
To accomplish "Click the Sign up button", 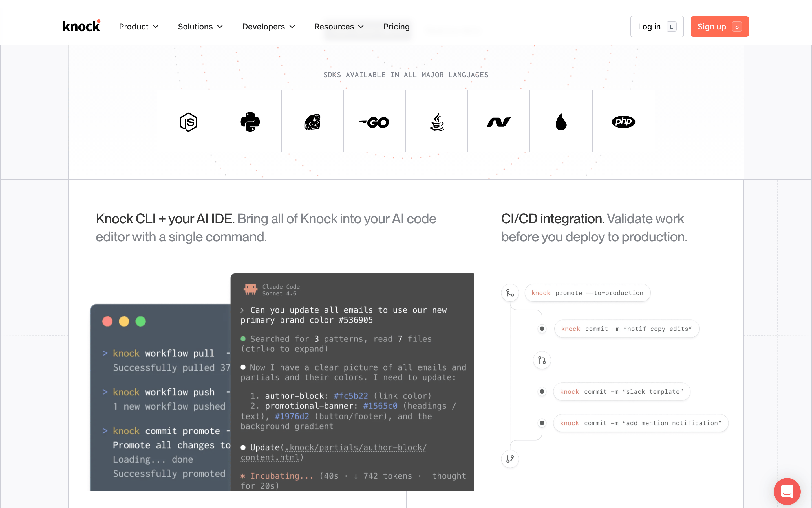I will [720, 27].
